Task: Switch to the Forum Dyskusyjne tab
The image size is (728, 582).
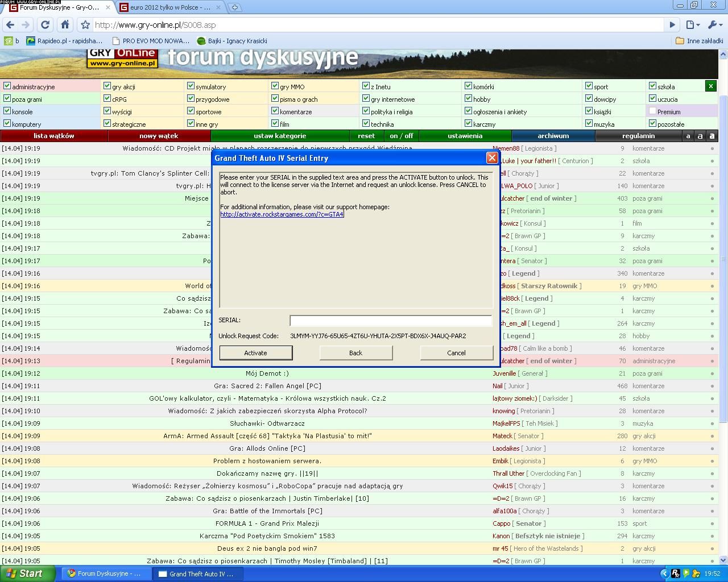Action: [59, 7]
